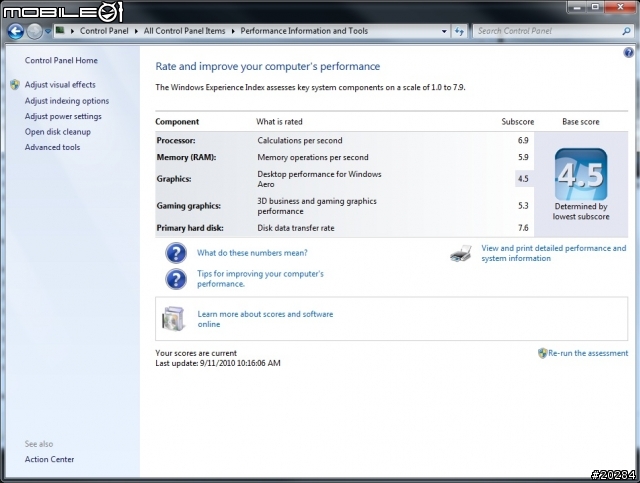Click the greyed Forward arrow button
640x483 pixels.
point(35,31)
